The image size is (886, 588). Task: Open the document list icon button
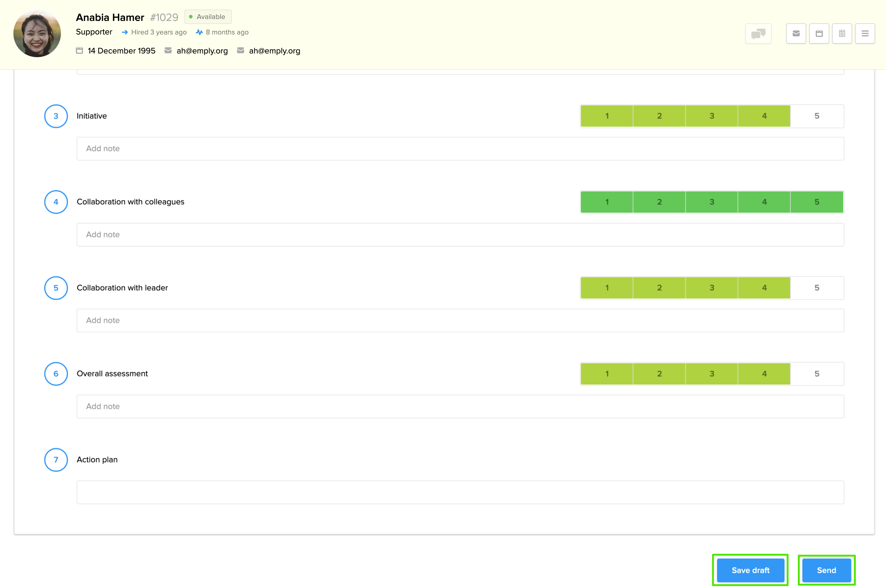click(842, 34)
